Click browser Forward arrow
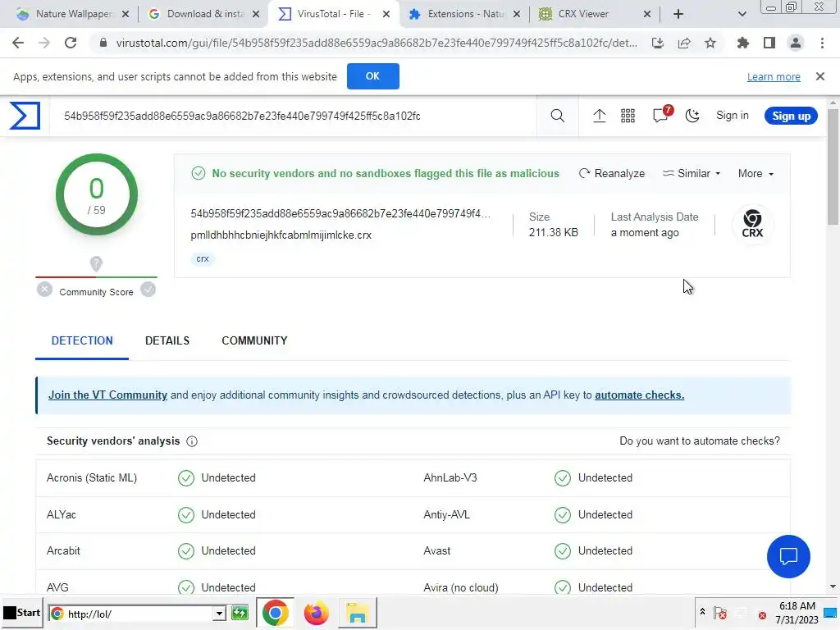Screen dimensions: 840x630 pyautogui.click(x=44, y=43)
